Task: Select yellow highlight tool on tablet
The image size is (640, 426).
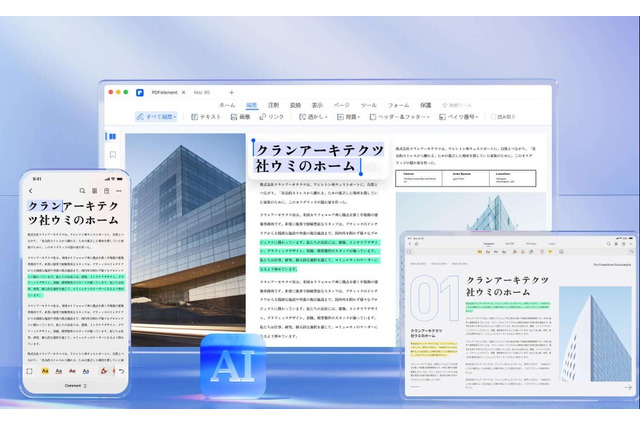Action: 480,252
